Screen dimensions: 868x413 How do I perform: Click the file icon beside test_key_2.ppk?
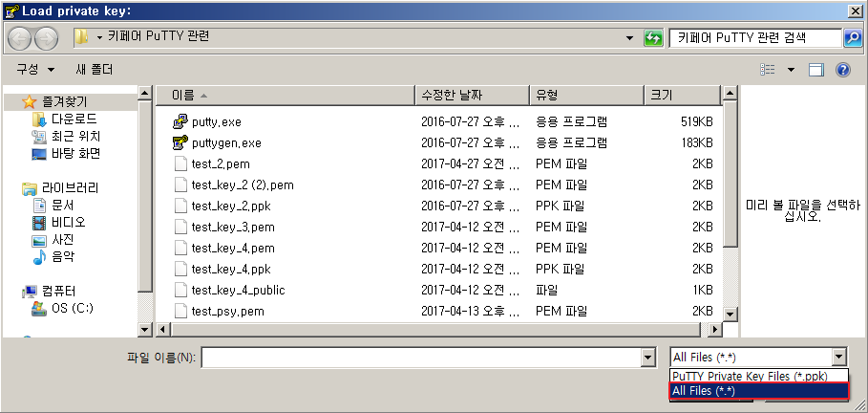pos(180,206)
